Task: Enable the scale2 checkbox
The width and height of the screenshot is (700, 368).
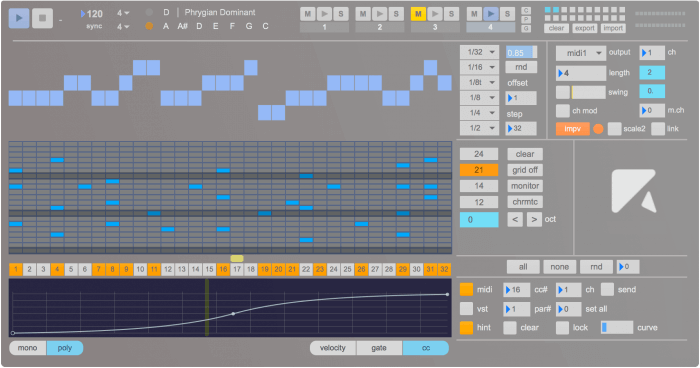Action: point(614,129)
